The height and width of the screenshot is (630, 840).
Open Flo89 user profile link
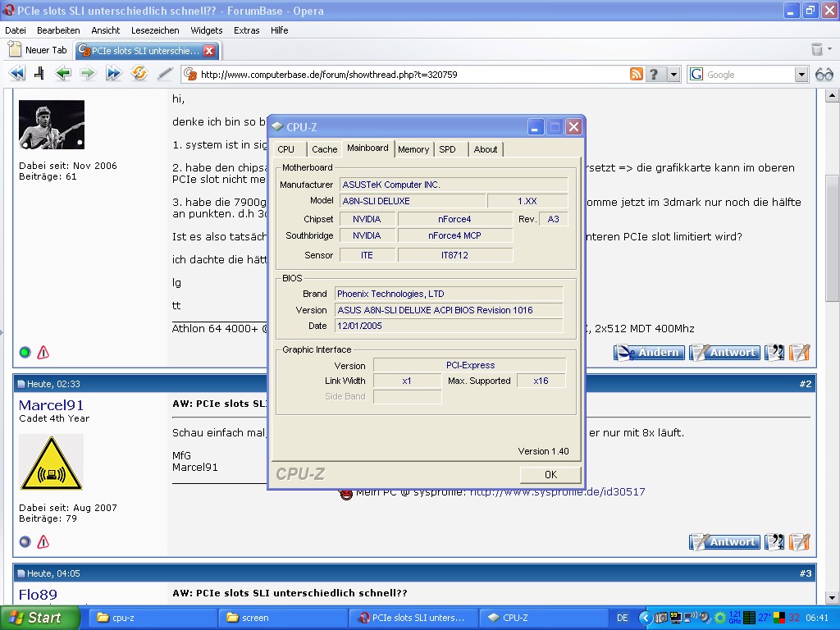38,595
